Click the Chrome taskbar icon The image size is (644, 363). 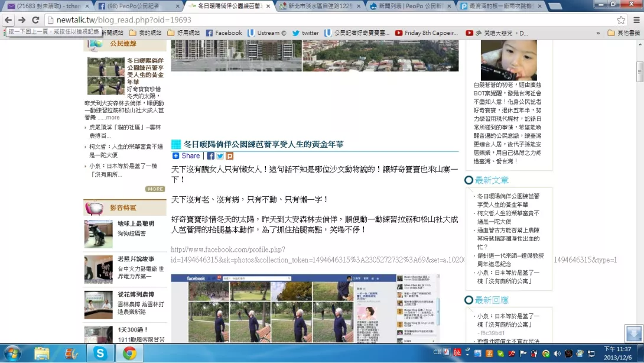point(129,353)
